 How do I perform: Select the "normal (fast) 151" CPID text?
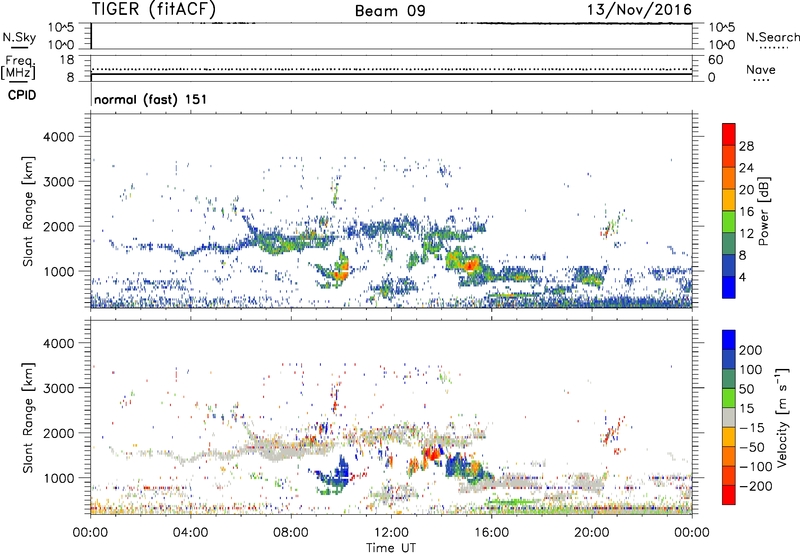[151, 99]
